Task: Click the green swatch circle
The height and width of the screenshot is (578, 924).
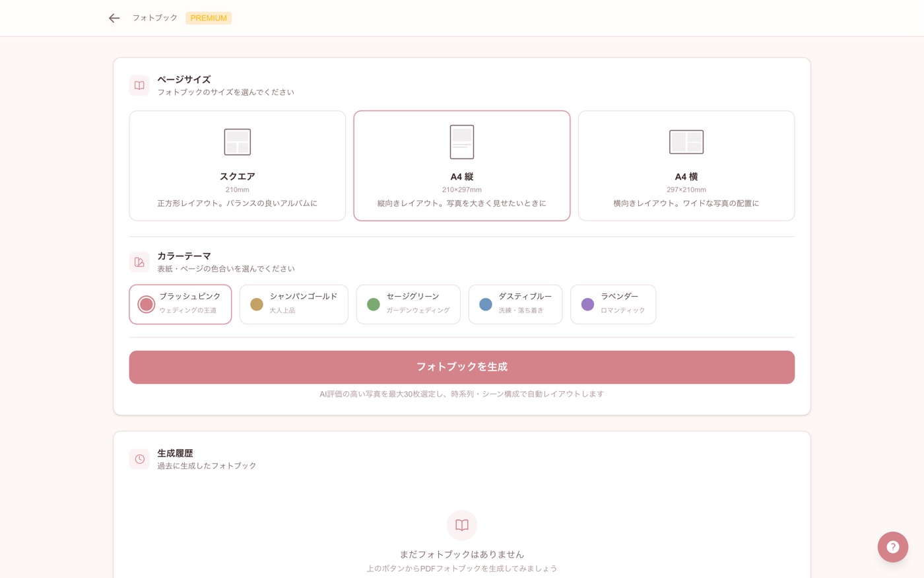Action: (x=374, y=305)
